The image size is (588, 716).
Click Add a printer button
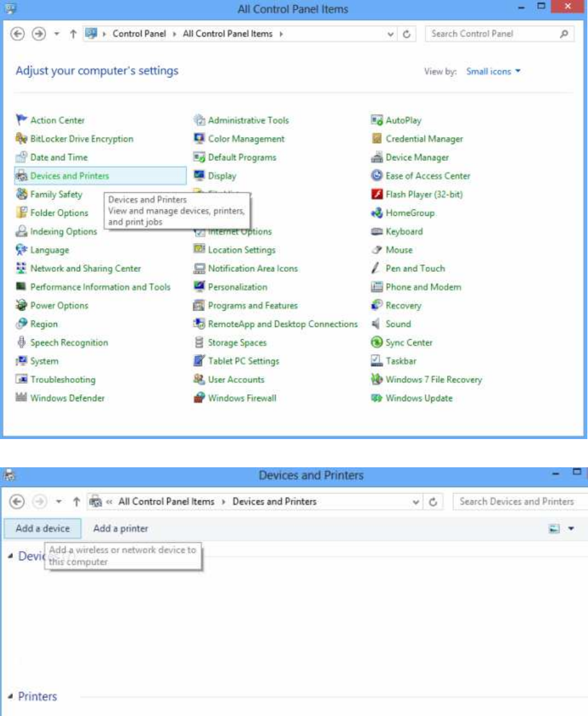point(120,528)
